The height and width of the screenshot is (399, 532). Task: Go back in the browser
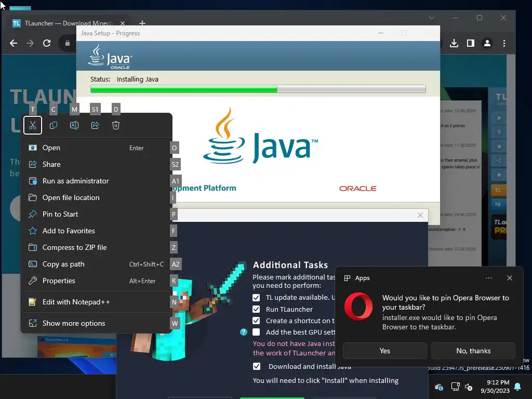coord(14,43)
